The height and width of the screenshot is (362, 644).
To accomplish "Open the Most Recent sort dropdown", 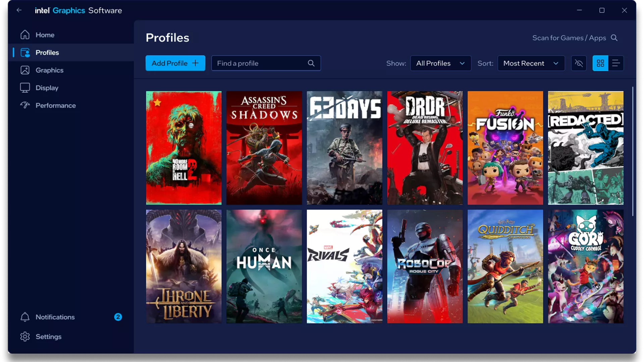I will pyautogui.click(x=531, y=63).
